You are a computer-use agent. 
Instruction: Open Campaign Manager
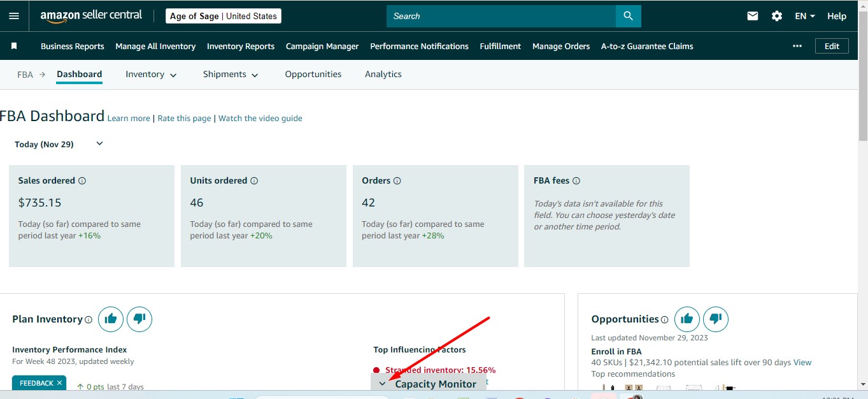(322, 46)
